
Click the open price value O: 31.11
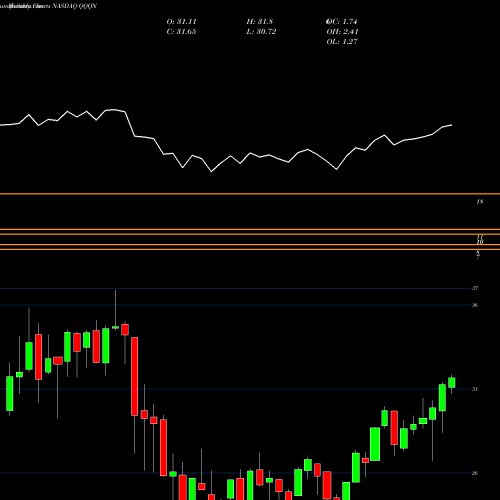coord(182,22)
